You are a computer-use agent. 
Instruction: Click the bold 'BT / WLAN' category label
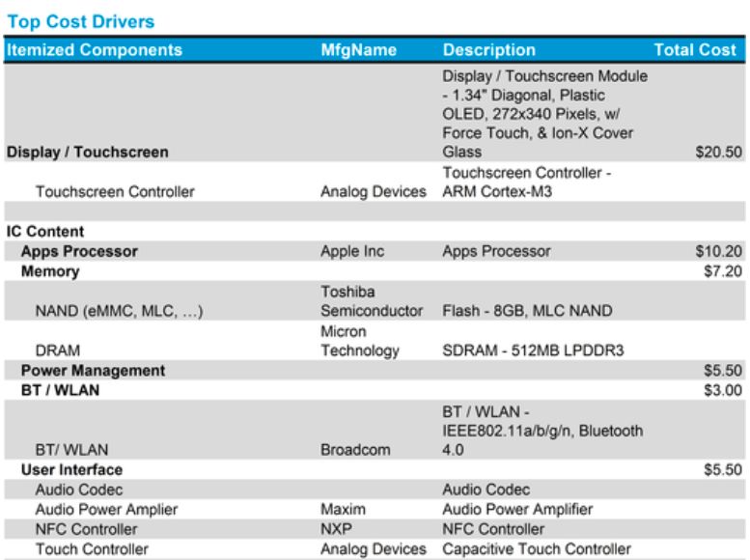coord(60,390)
